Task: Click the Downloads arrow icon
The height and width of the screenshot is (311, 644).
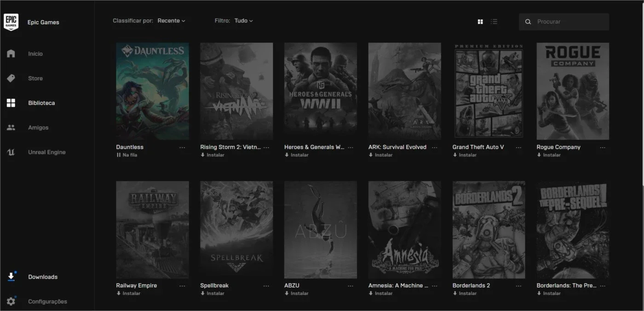Action: 11,276
